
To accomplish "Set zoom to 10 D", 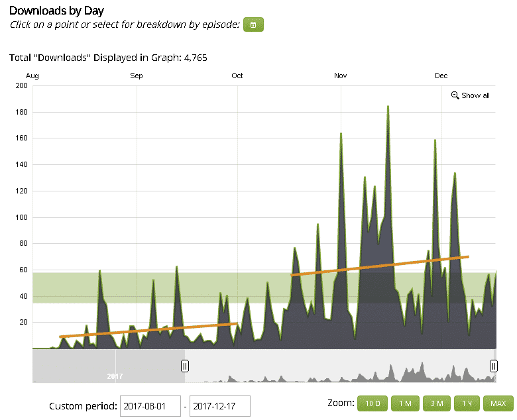I will click(373, 403).
